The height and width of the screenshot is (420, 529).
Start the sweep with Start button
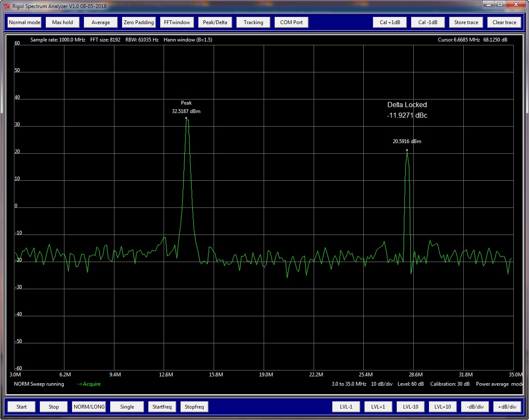pos(22,407)
